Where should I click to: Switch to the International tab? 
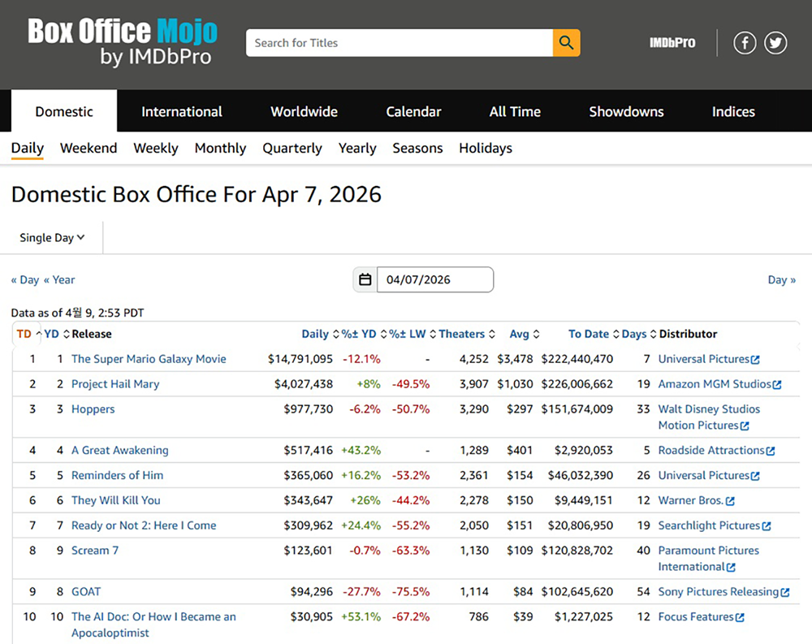181,111
